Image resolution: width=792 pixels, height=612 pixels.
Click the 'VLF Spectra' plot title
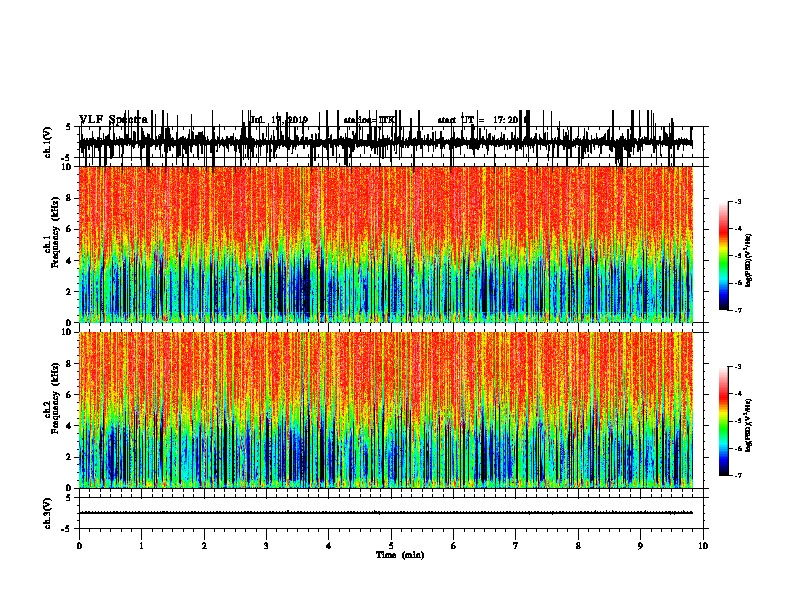(x=114, y=120)
